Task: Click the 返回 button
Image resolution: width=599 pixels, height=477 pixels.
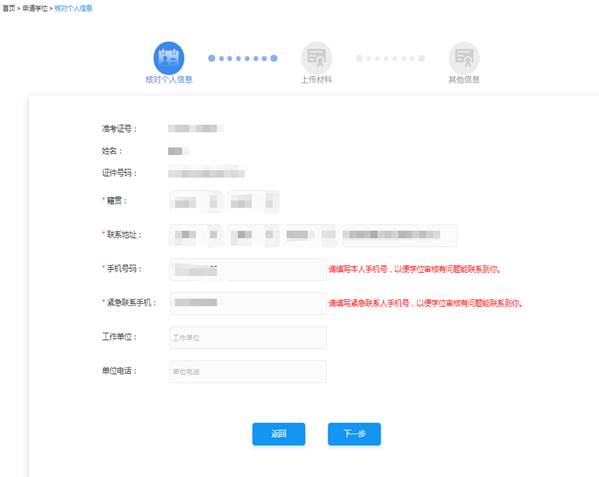Action: click(278, 434)
